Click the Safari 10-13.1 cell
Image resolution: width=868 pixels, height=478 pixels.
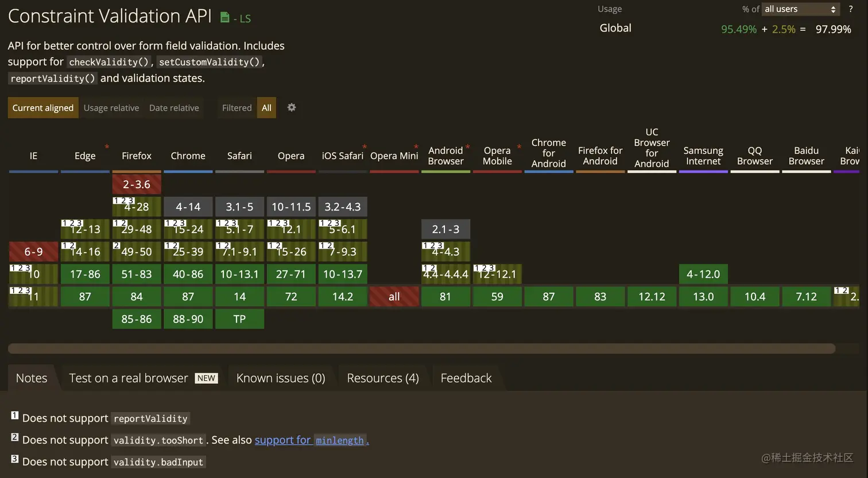point(239,274)
